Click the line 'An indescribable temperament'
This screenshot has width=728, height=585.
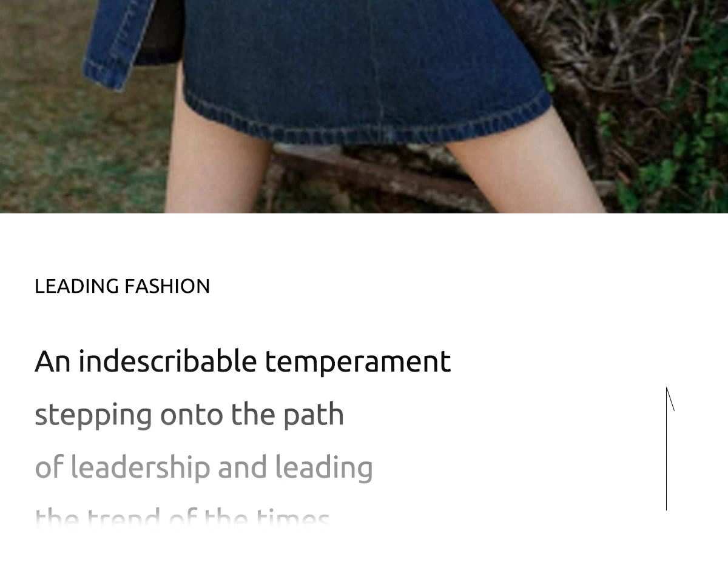tap(243, 361)
